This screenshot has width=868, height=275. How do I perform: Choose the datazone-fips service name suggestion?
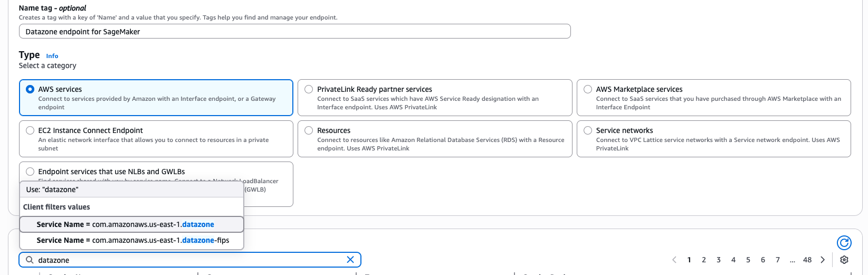[x=131, y=240]
